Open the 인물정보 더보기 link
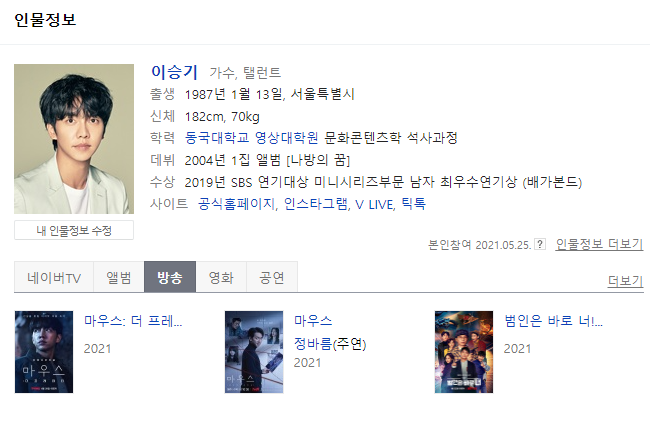The width and height of the screenshot is (650, 423). click(x=599, y=244)
